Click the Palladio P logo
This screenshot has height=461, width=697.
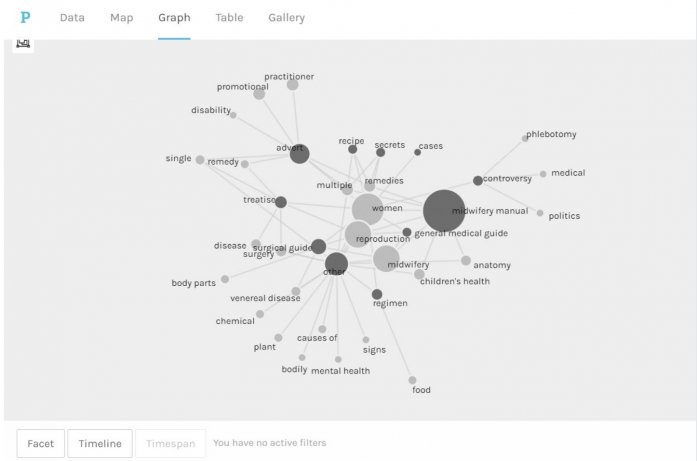click(25, 17)
